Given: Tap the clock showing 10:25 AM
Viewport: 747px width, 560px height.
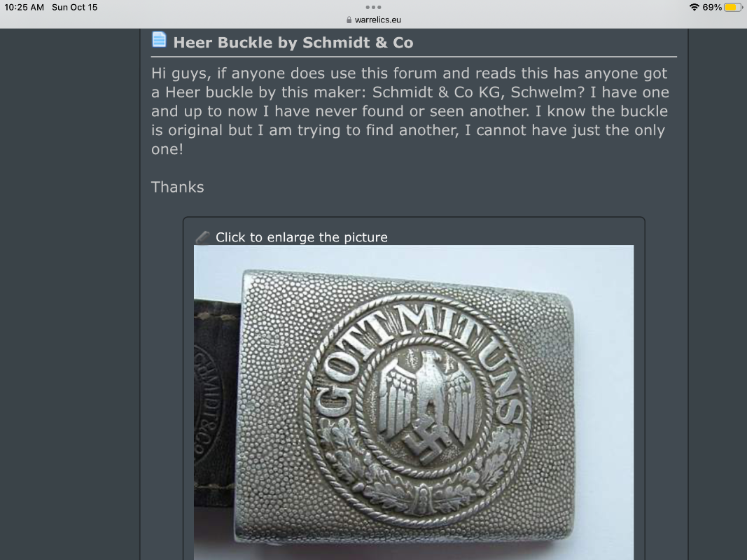Looking at the screenshot, I should (23, 7).
